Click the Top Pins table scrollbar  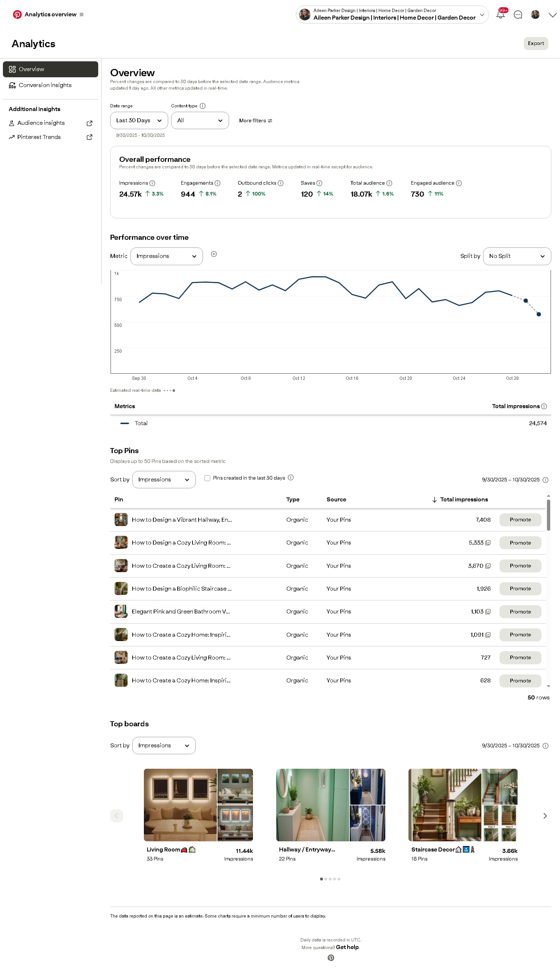point(548,514)
